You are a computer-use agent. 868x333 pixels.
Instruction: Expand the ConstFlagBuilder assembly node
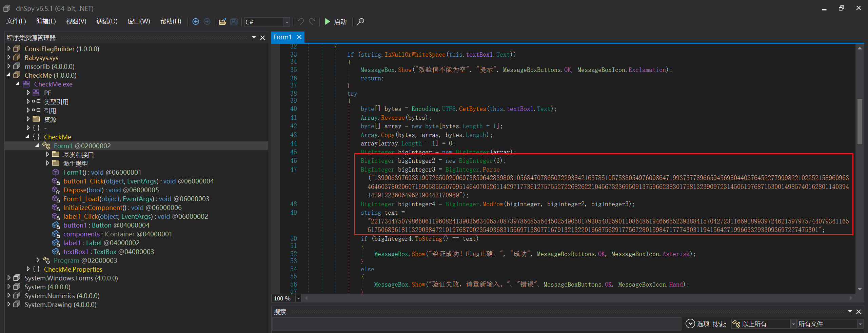[9, 49]
